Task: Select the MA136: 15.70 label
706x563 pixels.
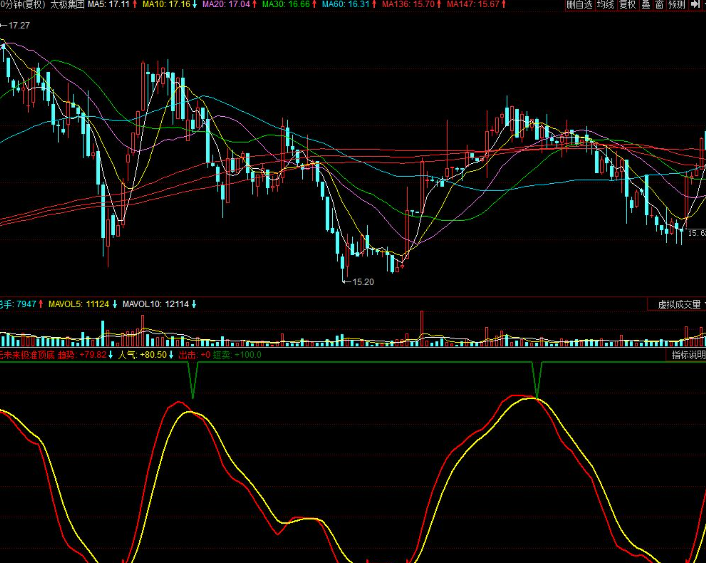Action: pyautogui.click(x=408, y=5)
